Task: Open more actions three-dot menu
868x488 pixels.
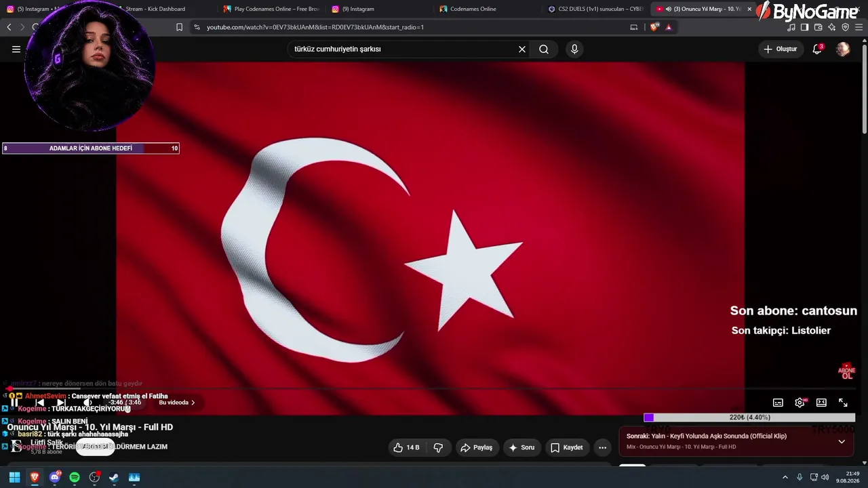Action: [602, 447]
